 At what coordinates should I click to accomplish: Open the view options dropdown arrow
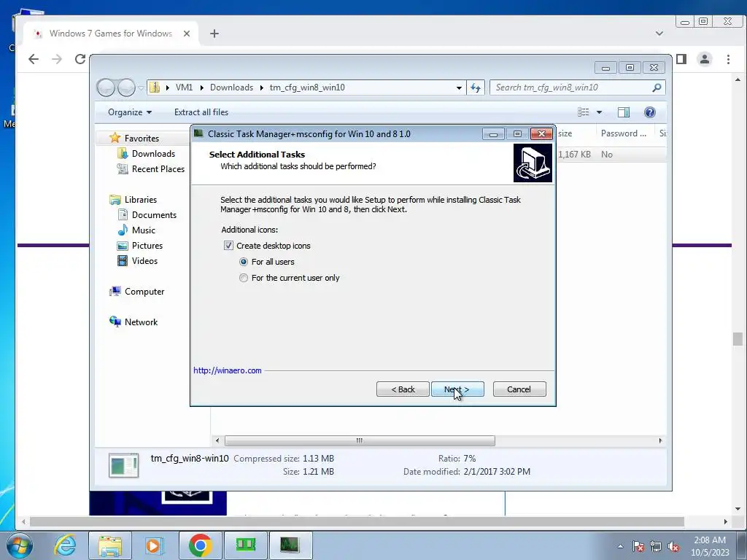click(600, 112)
